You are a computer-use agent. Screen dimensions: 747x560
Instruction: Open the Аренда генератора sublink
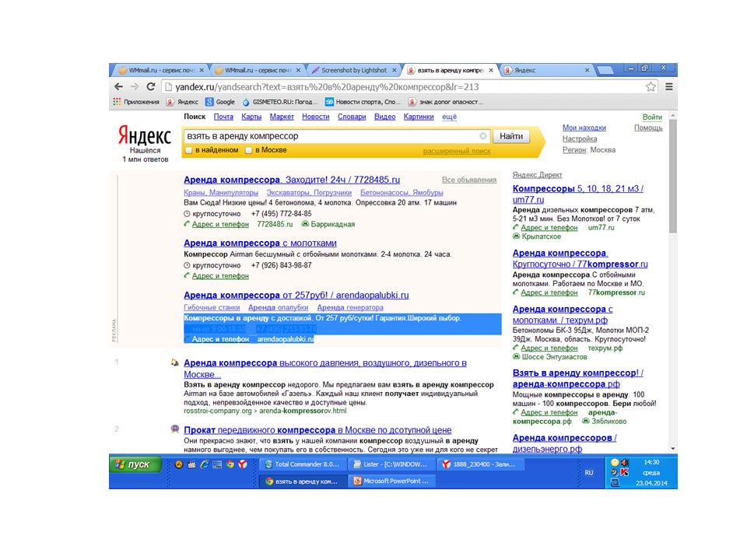[350, 308]
